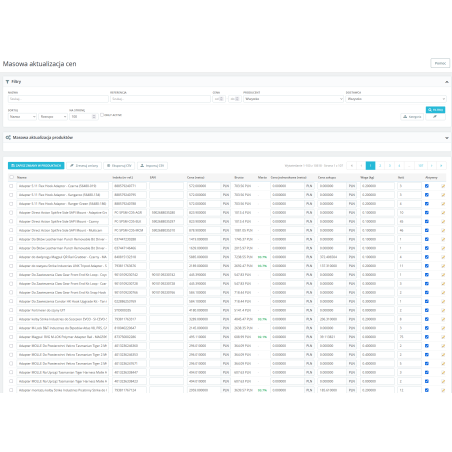Adjust the minimum Cena stepper field
This screenshot has height=452, width=452.
[x=219, y=99]
